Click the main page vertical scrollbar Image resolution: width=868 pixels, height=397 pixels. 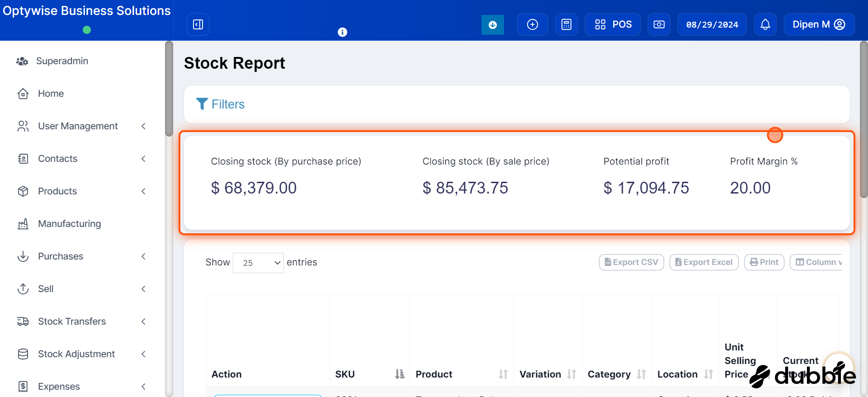(x=863, y=119)
